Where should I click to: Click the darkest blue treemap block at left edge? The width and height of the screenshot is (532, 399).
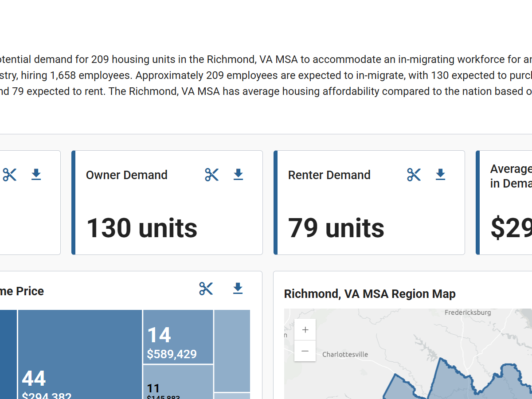pyautogui.click(x=8, y=355)
